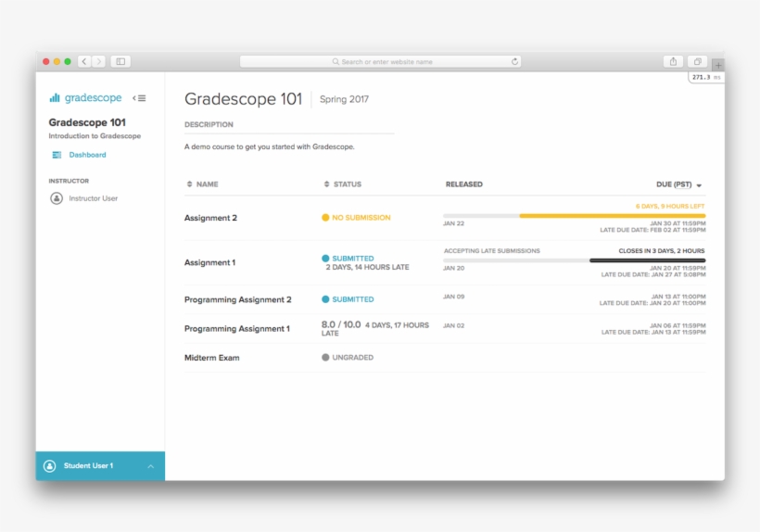The height and width of the screenshot is (532, 760).
Task: Toggle the Safari sidebar button
Action: tap(120, 62)
